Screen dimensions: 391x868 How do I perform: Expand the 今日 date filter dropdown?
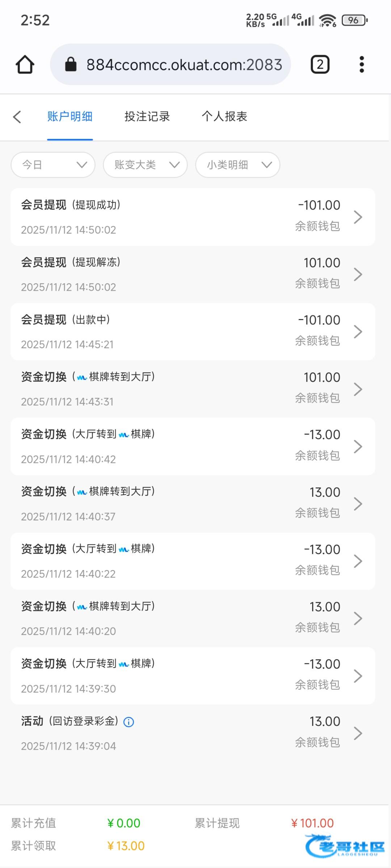(x=53, y=165)
